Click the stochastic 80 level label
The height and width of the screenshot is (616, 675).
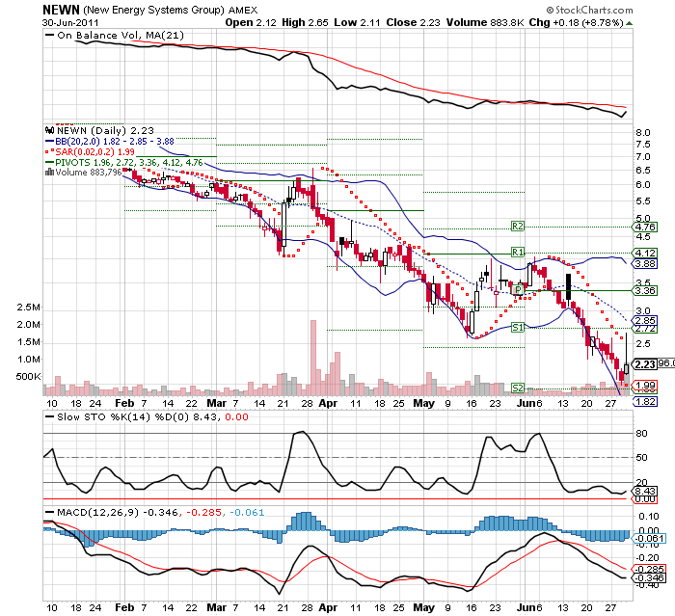point(641,434)
